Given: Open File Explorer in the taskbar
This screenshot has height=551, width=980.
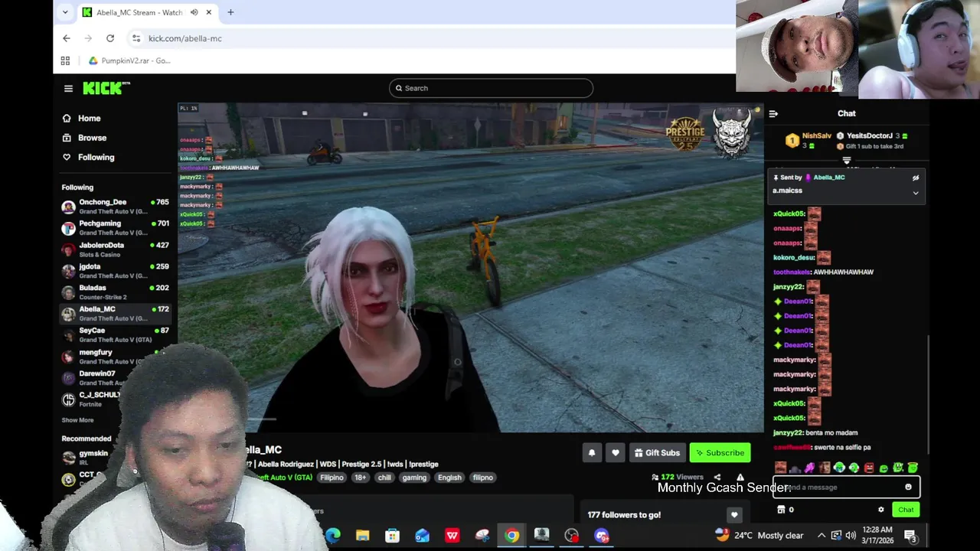Looking at the screenshot, I should pos(362,536).
